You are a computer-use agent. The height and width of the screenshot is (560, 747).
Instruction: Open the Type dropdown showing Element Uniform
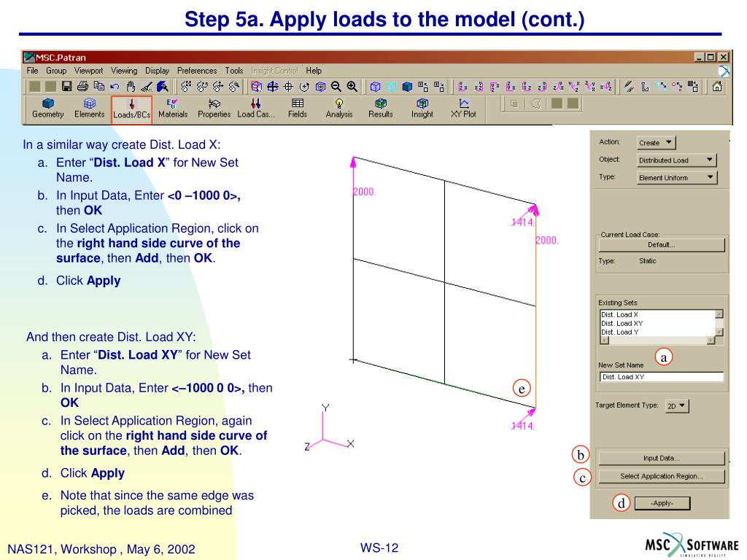point(676,177)
